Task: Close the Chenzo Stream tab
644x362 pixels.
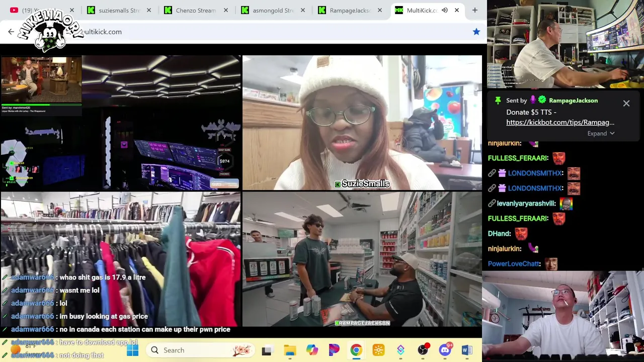Action: pos(226,10)
